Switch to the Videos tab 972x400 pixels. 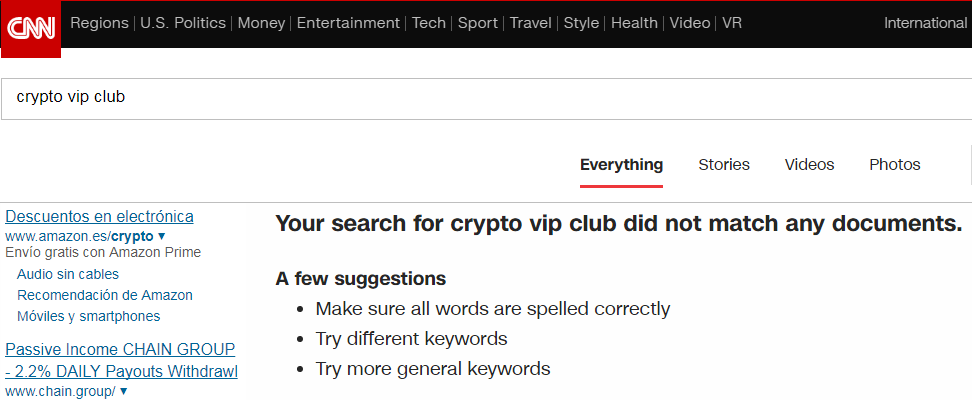810,165
